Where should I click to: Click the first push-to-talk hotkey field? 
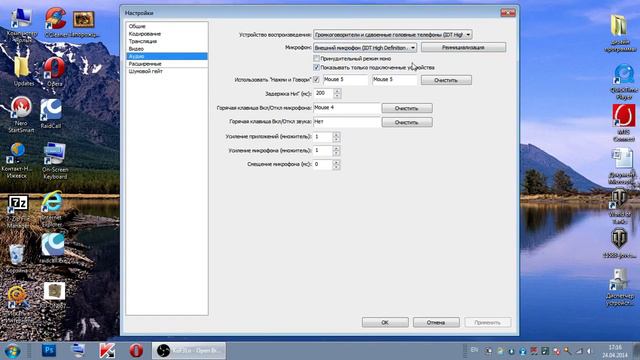click(345, 80)
